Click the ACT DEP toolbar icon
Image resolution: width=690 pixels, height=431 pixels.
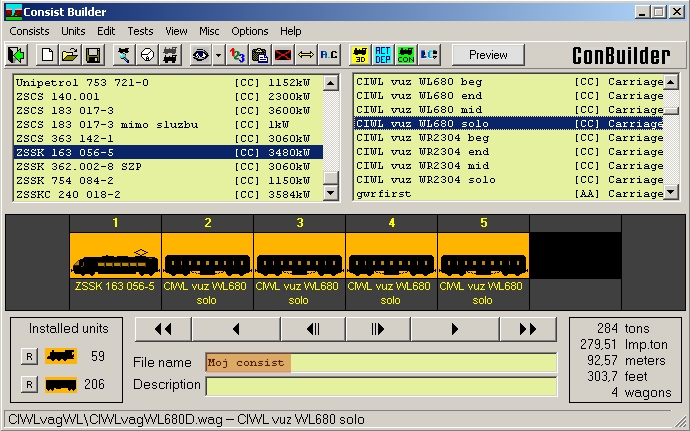[383, 54]
